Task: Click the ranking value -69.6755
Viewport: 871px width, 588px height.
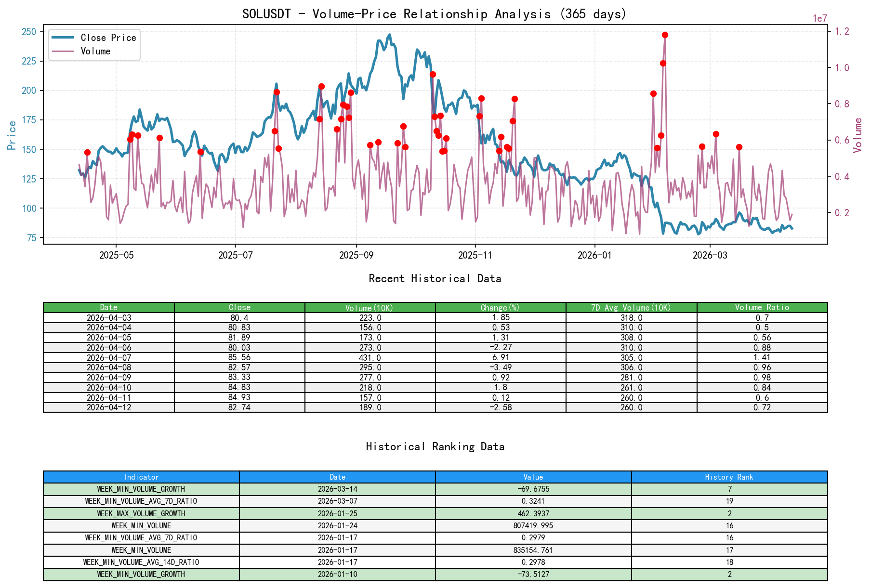Action: pos(533,489)
